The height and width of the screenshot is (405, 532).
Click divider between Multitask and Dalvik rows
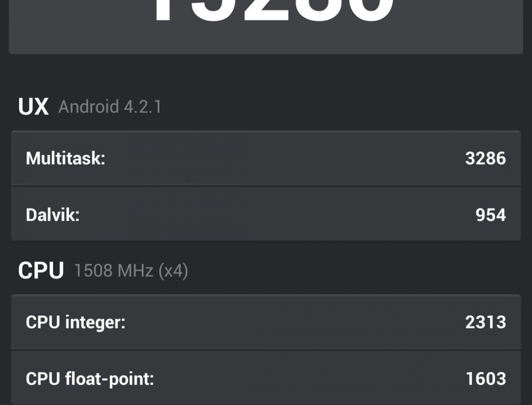[266, 186]
